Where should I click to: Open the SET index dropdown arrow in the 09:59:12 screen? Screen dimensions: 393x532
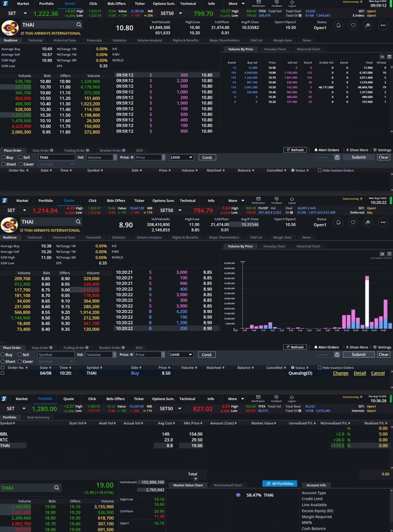click(24, 13)
